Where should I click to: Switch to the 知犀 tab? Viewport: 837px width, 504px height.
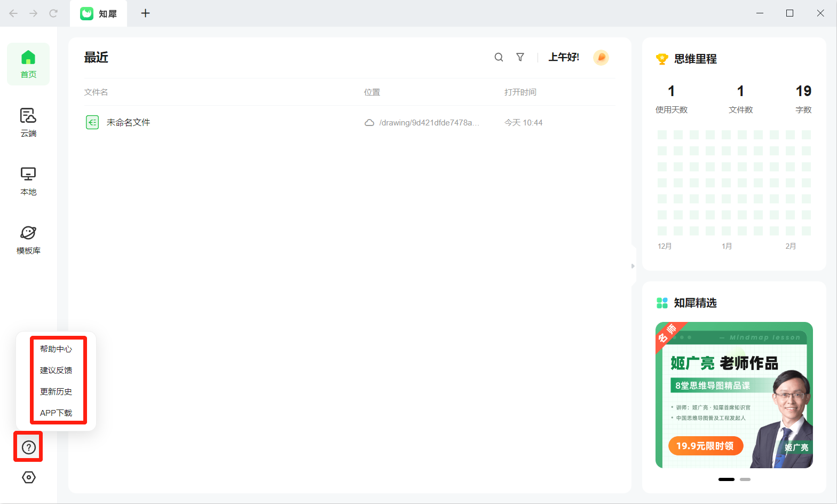pos(99,14)
